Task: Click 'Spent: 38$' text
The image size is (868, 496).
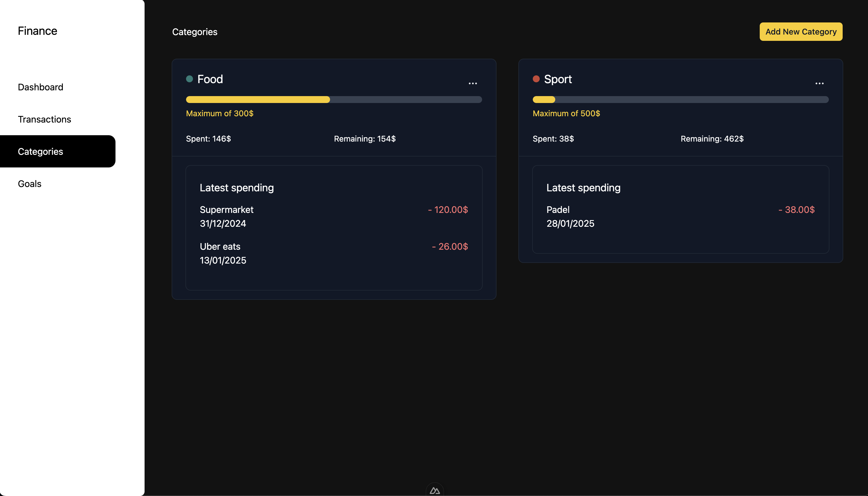Action: 553,139
